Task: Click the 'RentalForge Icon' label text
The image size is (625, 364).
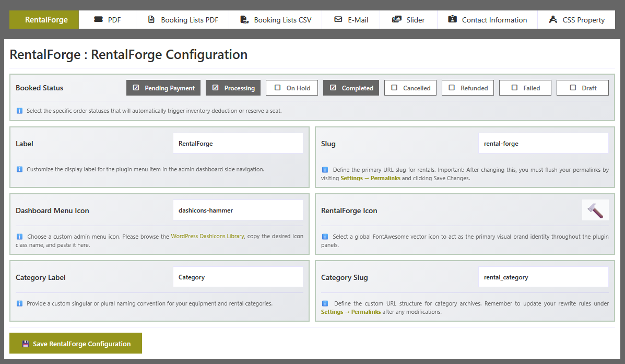Action: tap(349, 210)
